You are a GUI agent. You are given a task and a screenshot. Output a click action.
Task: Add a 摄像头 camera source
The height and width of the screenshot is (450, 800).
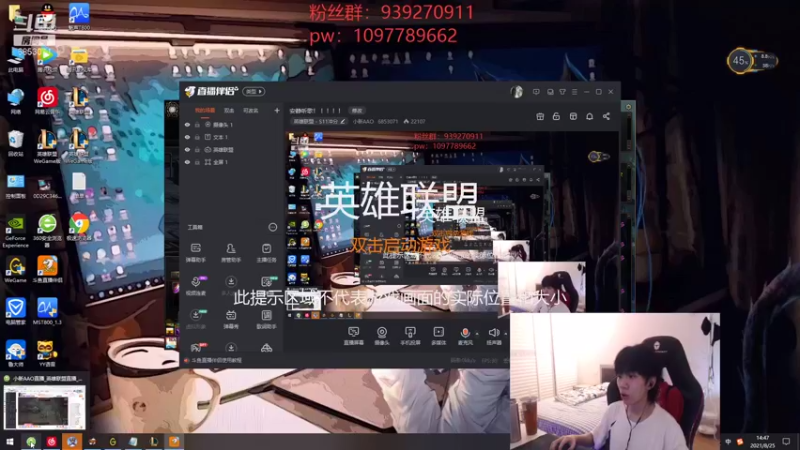382,336
